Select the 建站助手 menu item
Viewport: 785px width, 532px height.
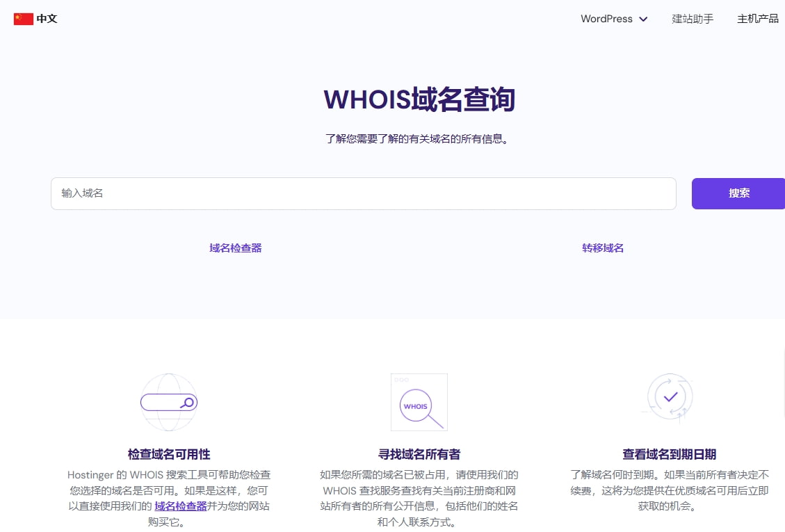(x=692, y=19)
